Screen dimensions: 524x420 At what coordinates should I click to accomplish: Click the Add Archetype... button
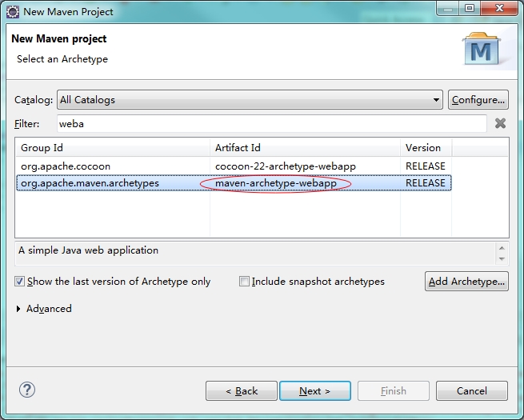click(466, 282)
